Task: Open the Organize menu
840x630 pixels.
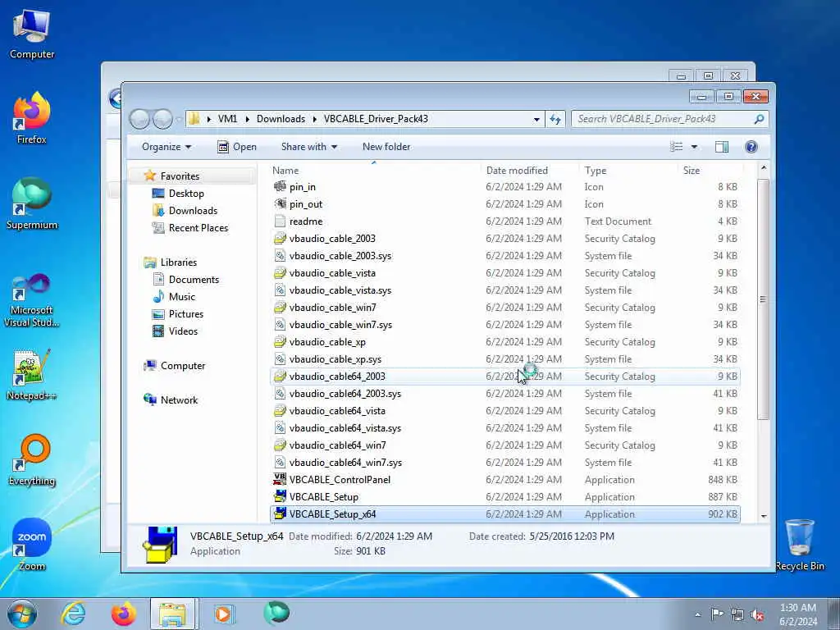Action: [x=166, y=147]
